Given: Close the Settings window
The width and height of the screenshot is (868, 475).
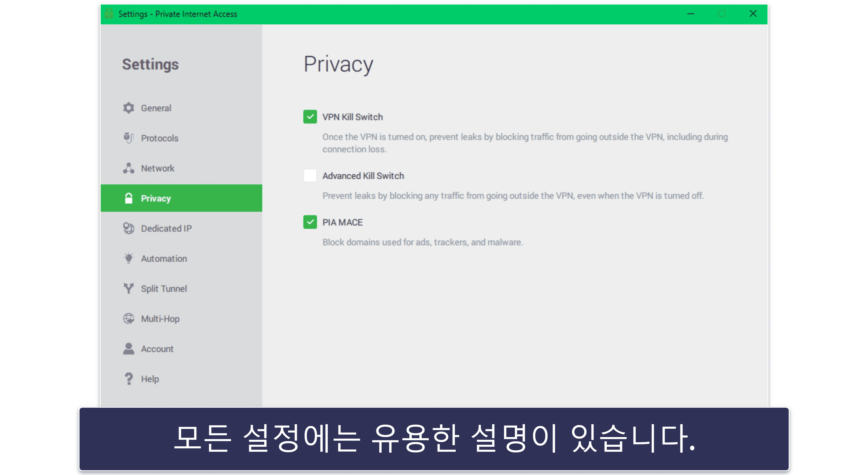Looking at the screenshot, I should pyautogui.click(x=753, y=14).
